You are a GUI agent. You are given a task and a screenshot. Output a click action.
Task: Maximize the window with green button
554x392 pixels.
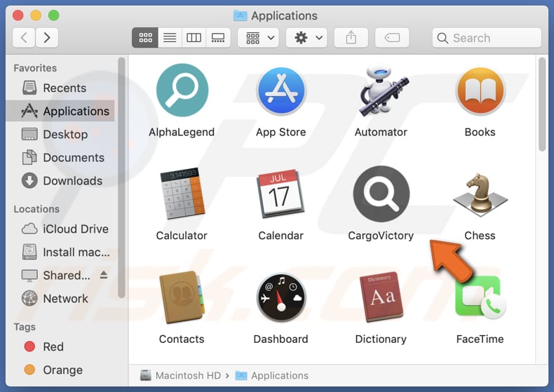click(x=54, y=15)
